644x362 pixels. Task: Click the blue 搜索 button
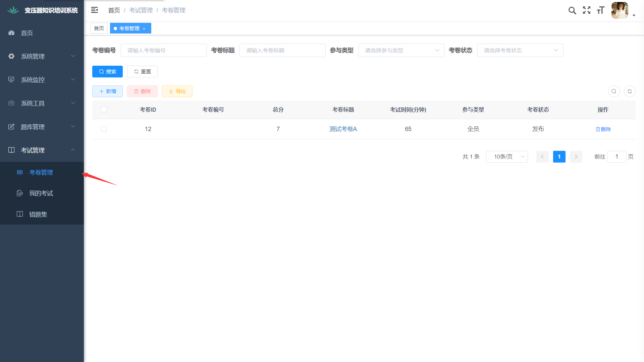coord(107,71)
